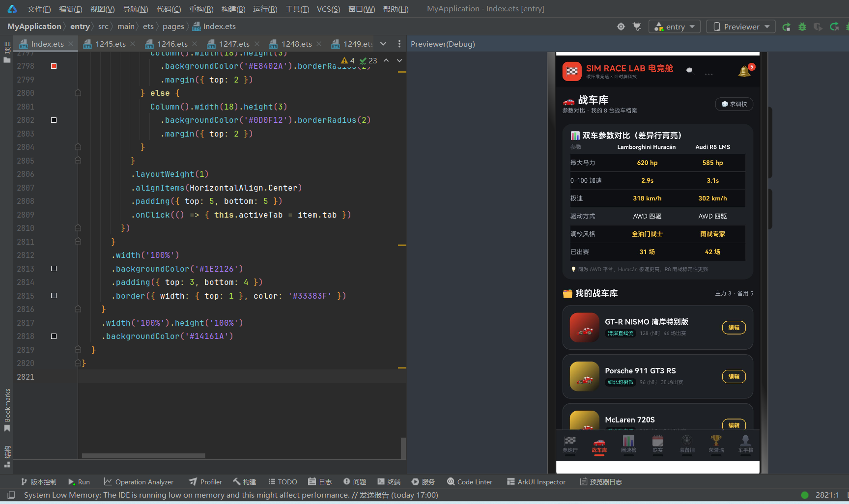The image size is (849, 504).
Task: Click the Porsche 911 GT3 RS car thumbnail
Action: (585, 376)
